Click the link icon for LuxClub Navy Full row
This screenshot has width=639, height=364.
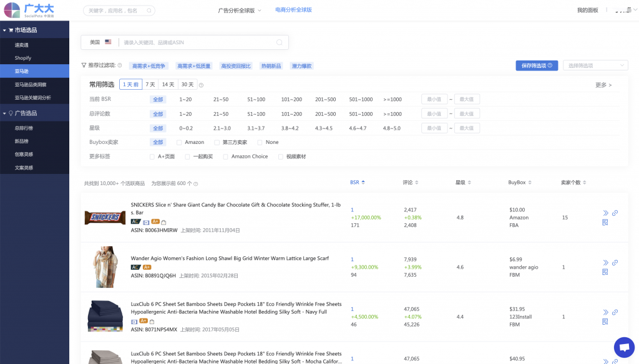[x=615, y=312]
